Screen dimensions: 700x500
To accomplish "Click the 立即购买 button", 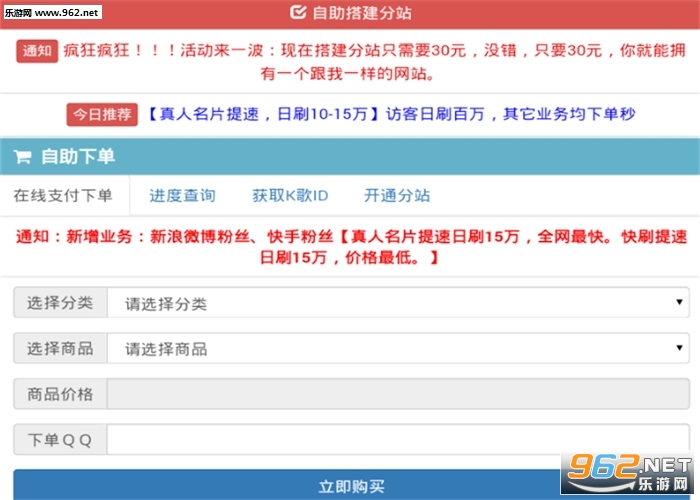I will coord(351,485).
